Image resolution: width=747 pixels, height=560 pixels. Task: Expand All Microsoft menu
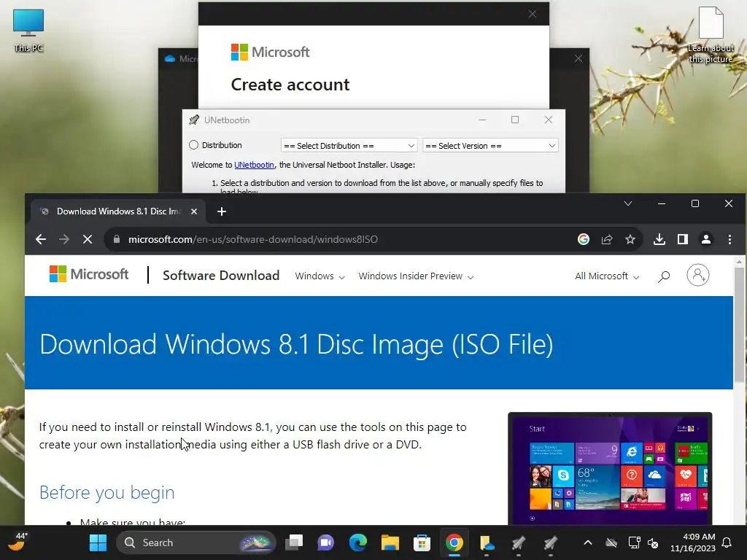(607, 276)
